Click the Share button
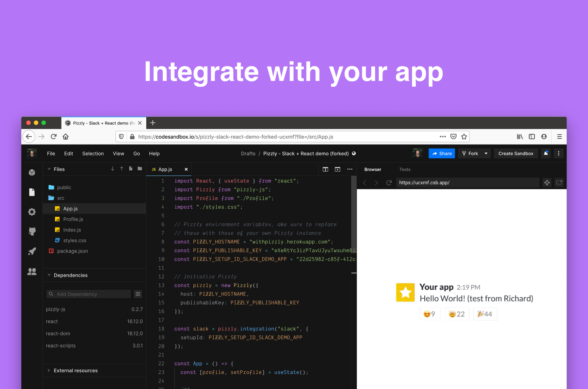 (442, 154)
